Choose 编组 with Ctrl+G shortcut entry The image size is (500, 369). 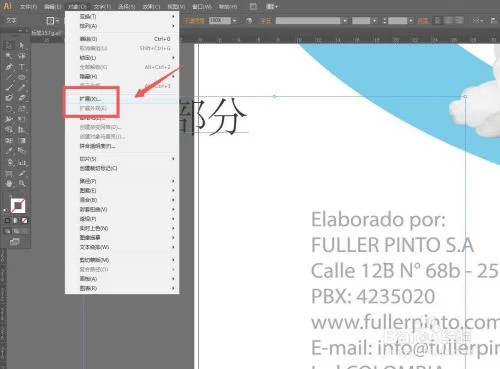point(122,39)
